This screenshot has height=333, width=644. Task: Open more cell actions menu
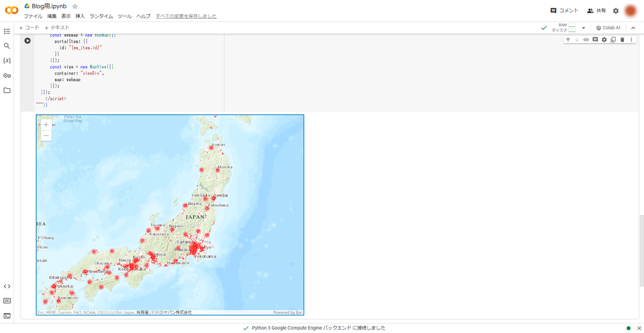click(x=631, y=39)
